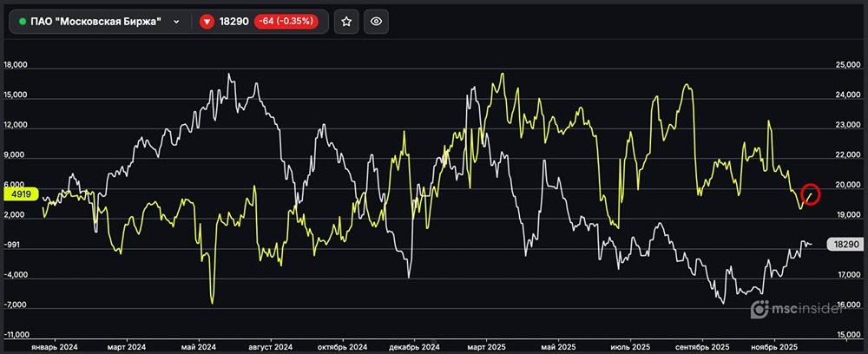Image resolution: width=868 pixels, height=354 pixels.
Task: Click the ноябрь 2025 time axis label
Action: coord(774,347)
